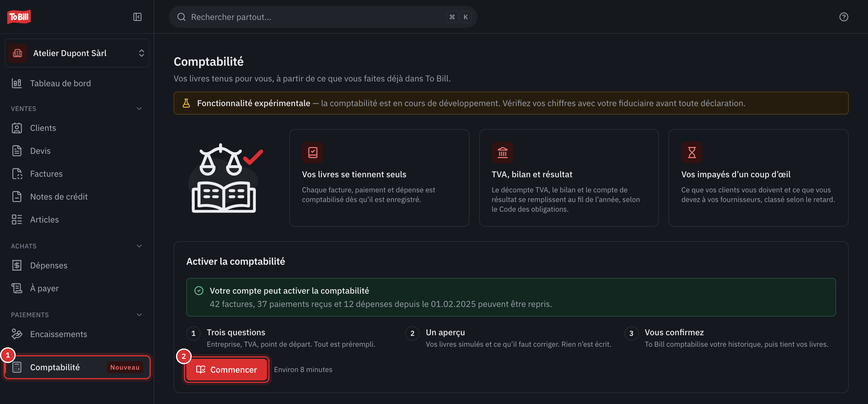Image resolution: width=868 pixels, height=404 pixels.
Task: Click the green check circle icon
Action: [x=199, y=291]
